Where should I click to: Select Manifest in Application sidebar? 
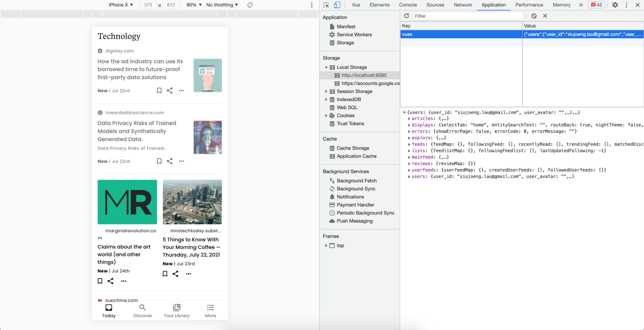coord(346,26)
